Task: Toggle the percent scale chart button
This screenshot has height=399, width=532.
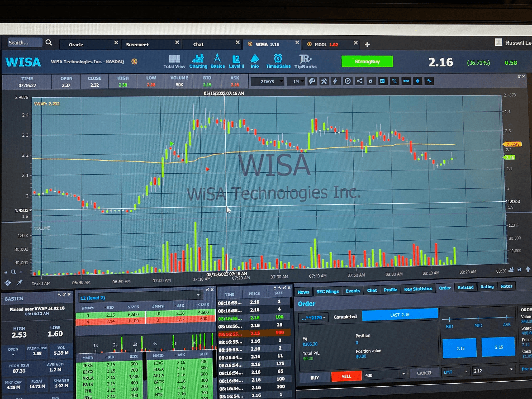Action: [x=394, y=81]
